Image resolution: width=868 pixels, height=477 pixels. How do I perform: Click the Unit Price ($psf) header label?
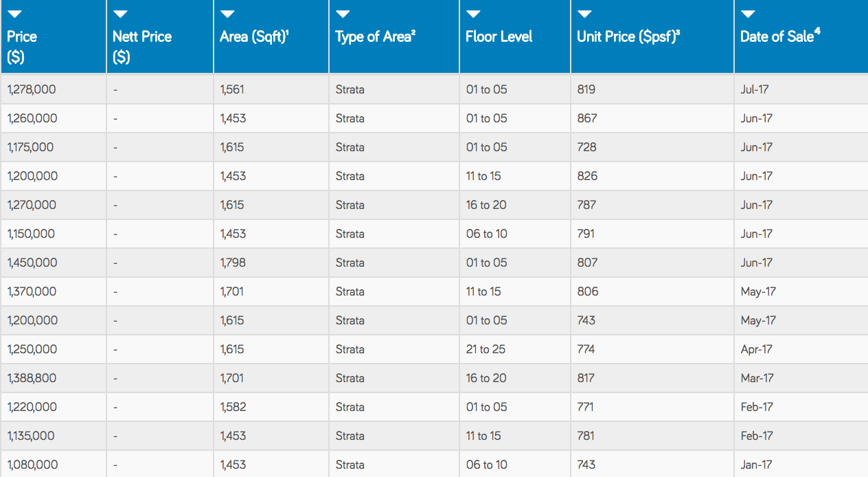[628, 36]
